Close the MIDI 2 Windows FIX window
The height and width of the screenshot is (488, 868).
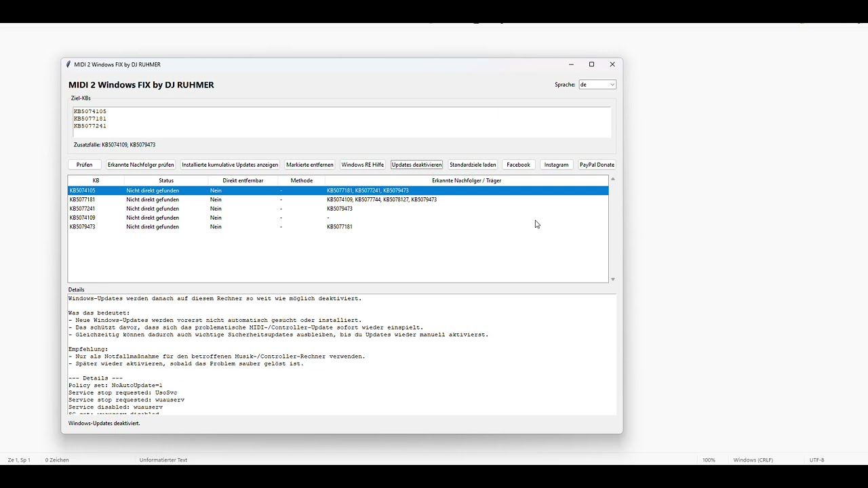612,64
